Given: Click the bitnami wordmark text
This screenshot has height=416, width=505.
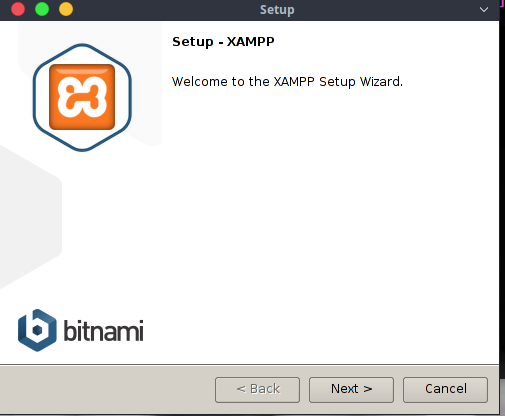Looking at the screenshot, I should click(x=103, y=331).
